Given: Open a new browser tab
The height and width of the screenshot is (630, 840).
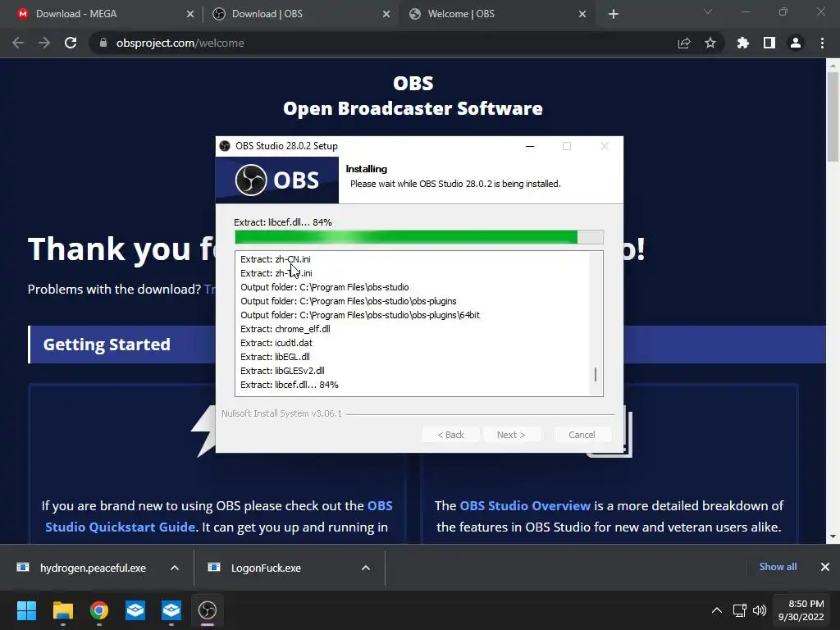Looking at the screenshot, I should point(614,15).
